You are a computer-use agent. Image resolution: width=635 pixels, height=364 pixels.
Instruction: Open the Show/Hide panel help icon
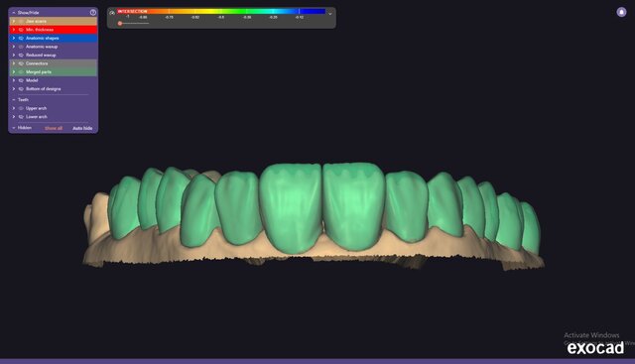pos(92,13)
